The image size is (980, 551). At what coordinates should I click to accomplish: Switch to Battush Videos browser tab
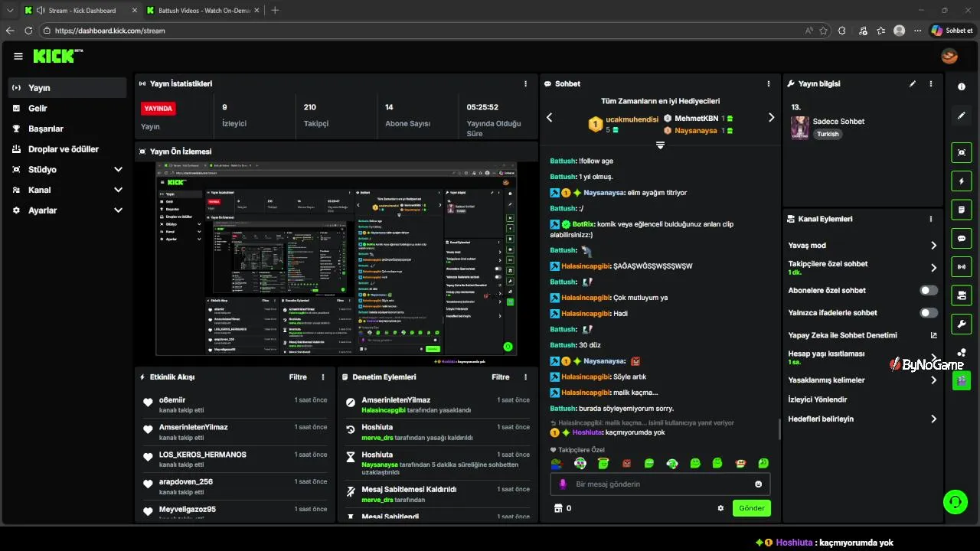pyautogui.click(x=201, y=11)
